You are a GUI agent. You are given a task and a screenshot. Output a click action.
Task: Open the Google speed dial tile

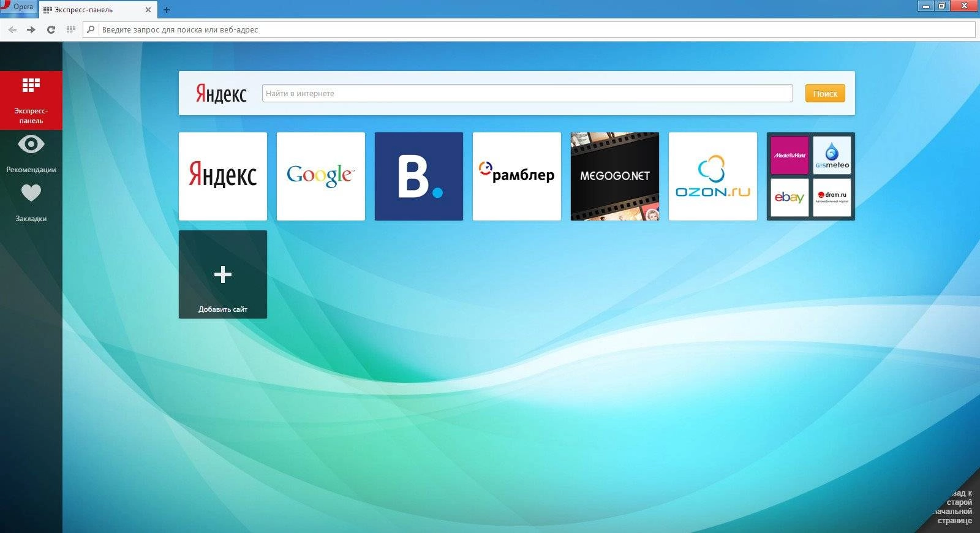coord(321,176)
